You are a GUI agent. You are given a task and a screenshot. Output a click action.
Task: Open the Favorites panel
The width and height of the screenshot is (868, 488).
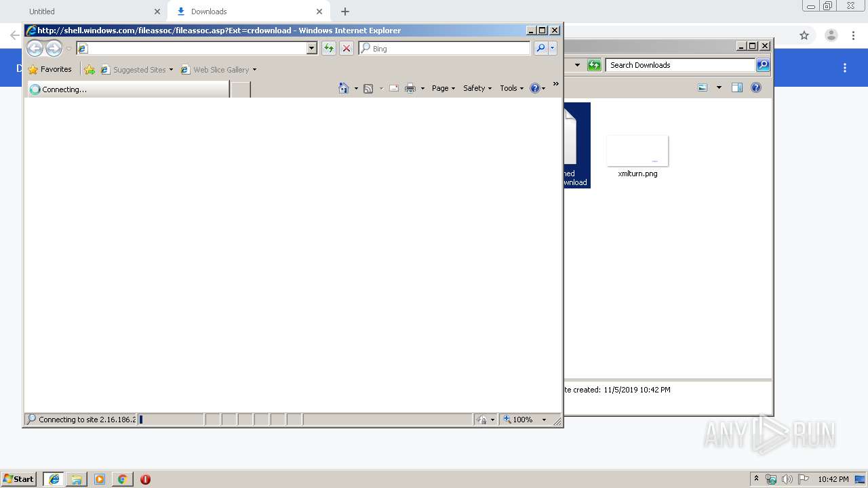pos(50,69)
